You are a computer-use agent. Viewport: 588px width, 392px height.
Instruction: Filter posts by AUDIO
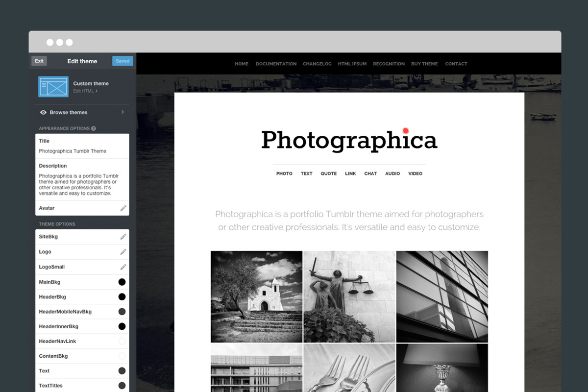click(x=392, y=173)
